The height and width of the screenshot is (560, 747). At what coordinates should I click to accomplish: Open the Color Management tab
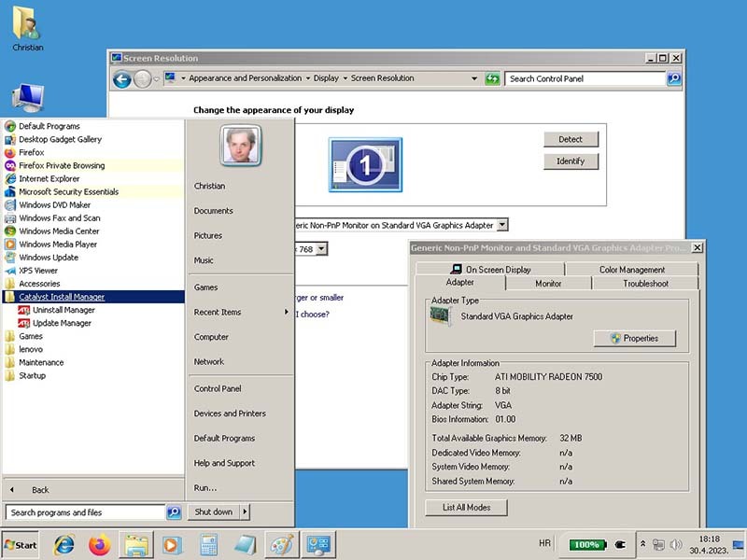pyautogui.click(x=631, y=270)
